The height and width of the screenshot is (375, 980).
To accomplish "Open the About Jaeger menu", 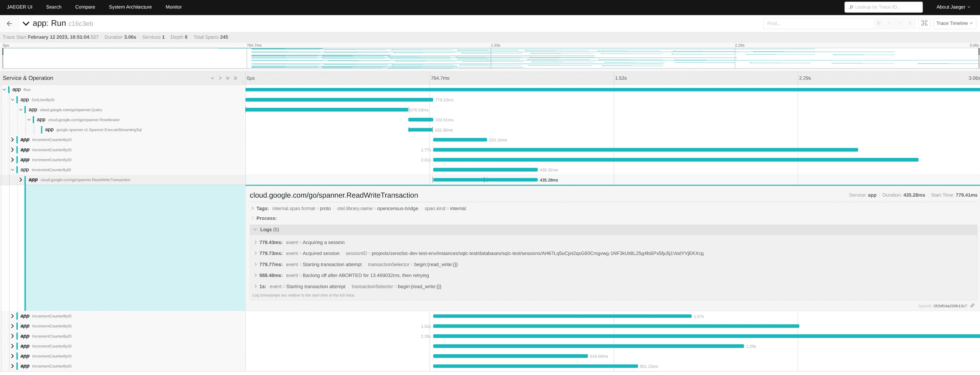I will (953, 7).
